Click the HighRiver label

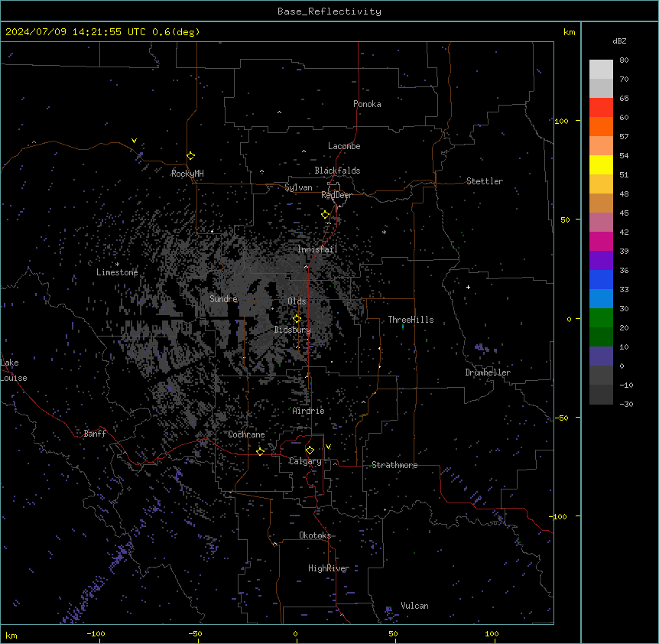click(x=329, y=568)
